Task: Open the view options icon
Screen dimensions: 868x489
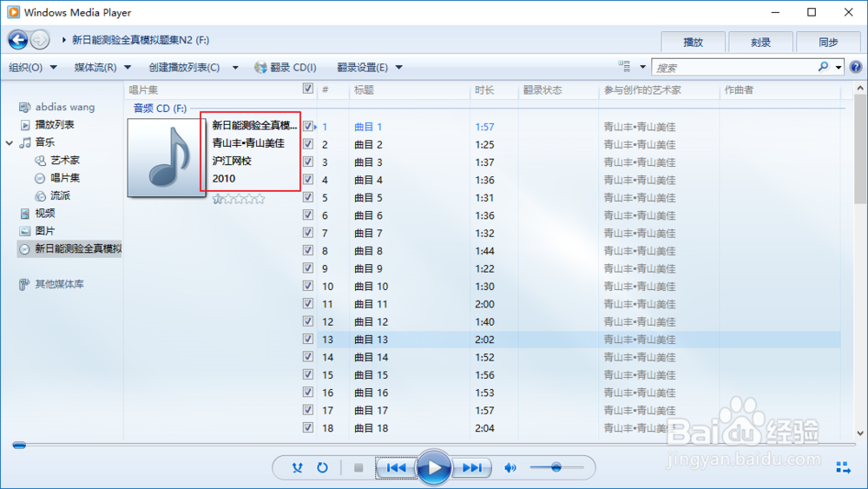Action: [x=624, y=67]
